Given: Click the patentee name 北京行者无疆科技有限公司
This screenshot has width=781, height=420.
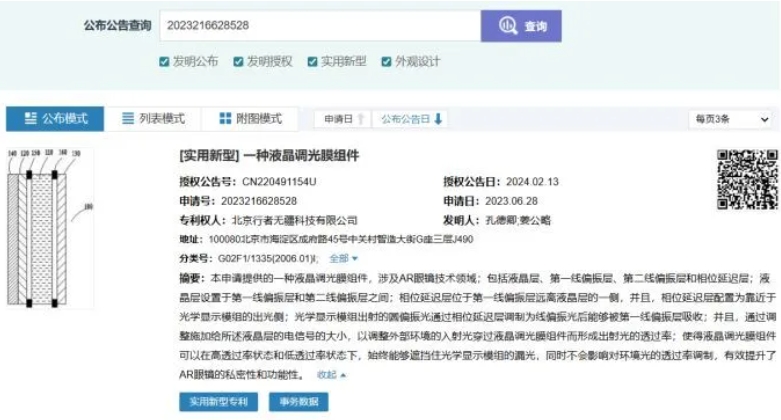Looking at the screenshot, I should click(x=300, y=220).
